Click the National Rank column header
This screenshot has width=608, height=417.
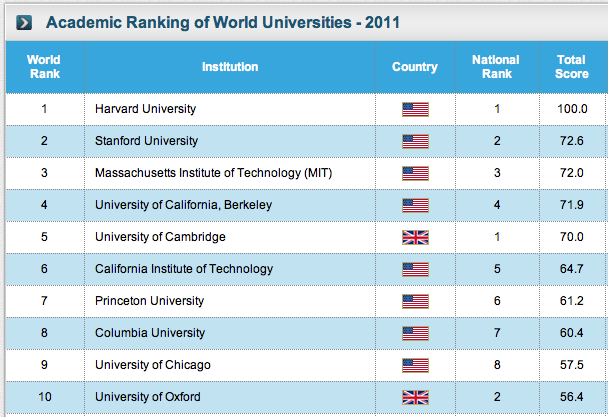495,67
